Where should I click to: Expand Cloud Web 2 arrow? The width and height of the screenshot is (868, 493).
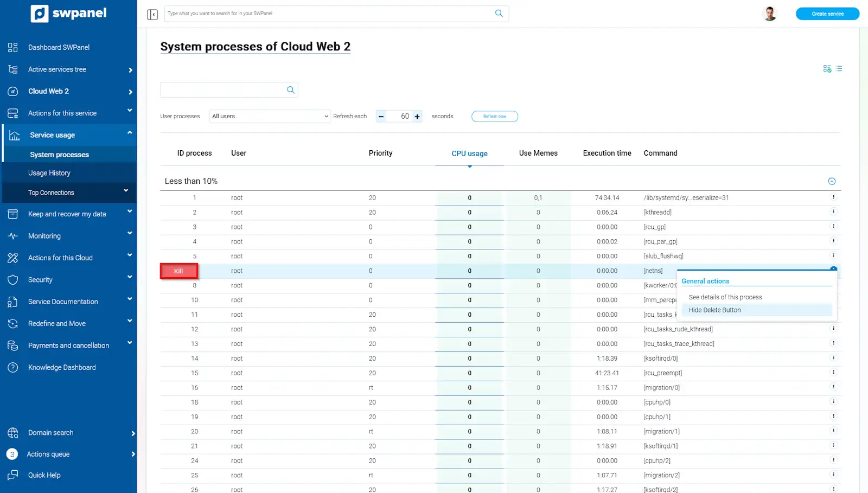131,92
